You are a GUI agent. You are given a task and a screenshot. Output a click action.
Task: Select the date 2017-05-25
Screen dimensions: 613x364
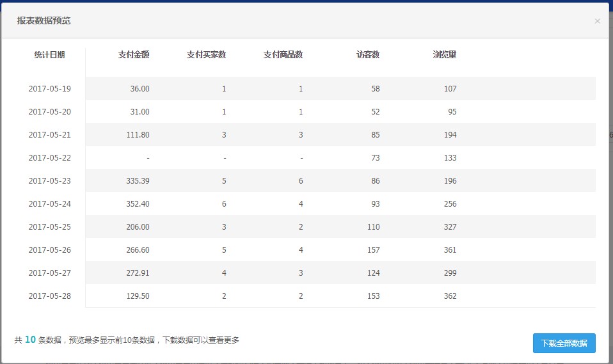50,227
